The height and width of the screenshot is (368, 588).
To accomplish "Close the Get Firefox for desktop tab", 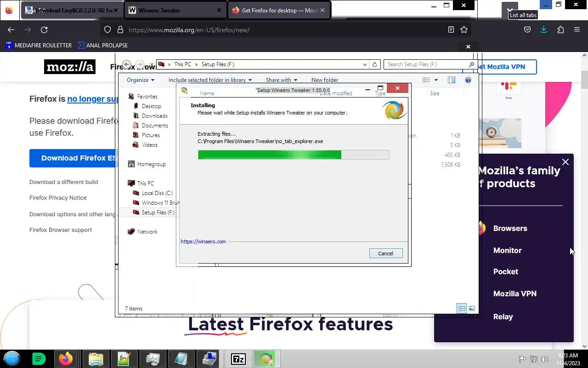I will click(x=322, y=10).
